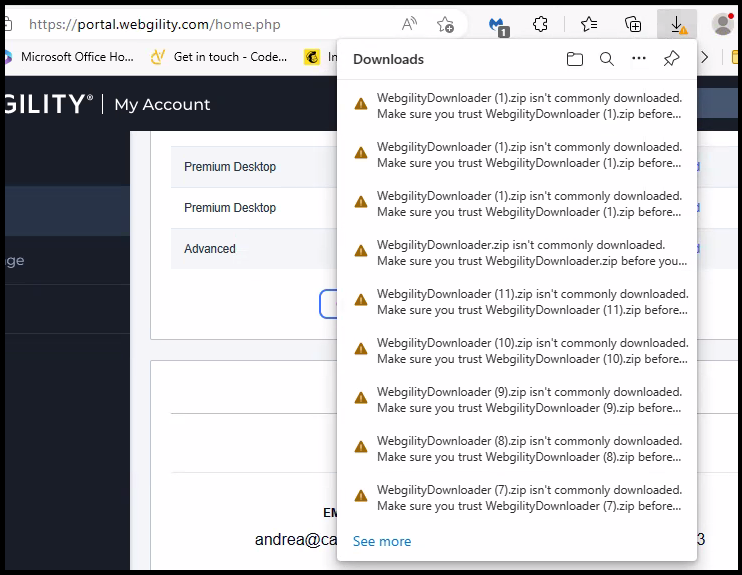
Task: Click the Malwarebytes extension icon
Action: pyautogui.click(x=496, y=24)
